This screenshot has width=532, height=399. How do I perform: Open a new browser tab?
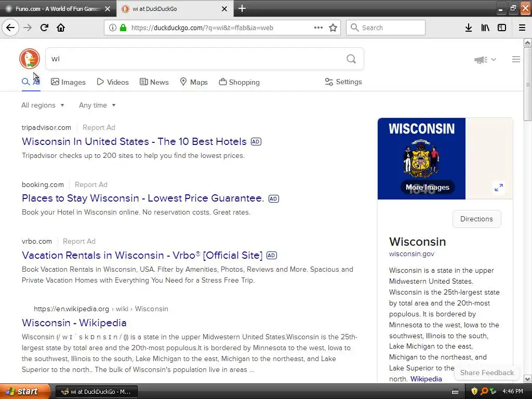(242, 8)
